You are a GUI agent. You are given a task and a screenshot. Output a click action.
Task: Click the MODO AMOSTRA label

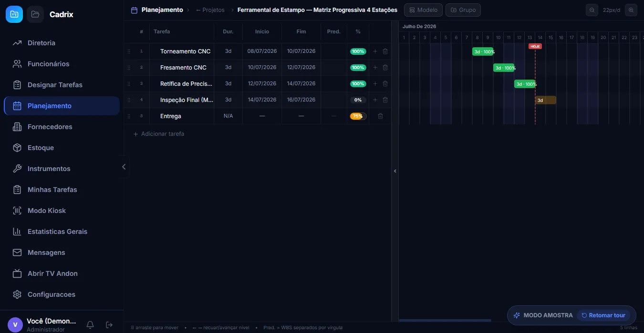(x=548, y=315)
